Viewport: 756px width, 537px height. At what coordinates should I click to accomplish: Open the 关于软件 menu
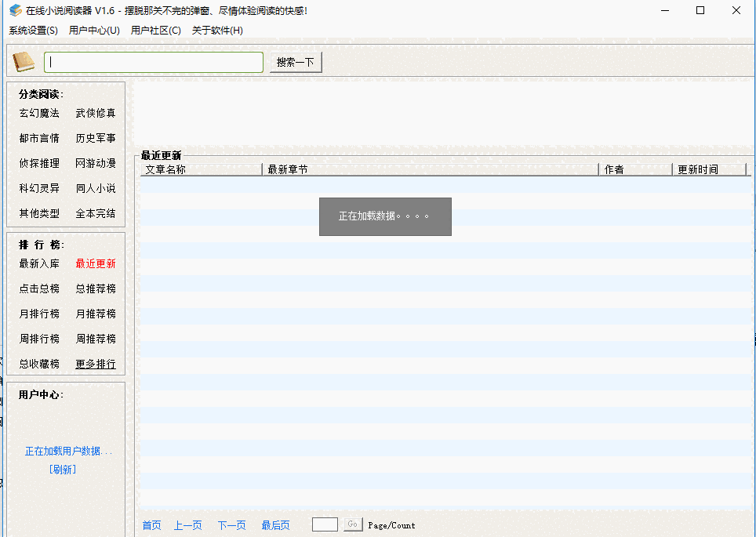click(217, 31)
